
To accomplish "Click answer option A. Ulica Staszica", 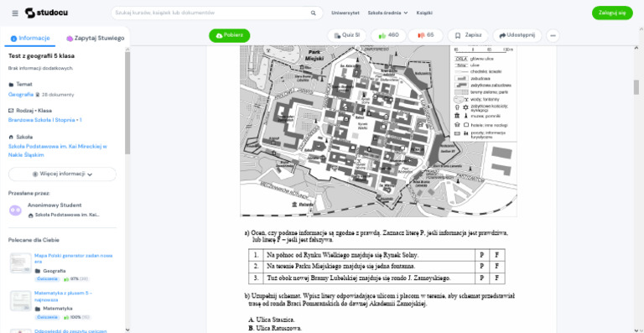I will coord(272,320).
